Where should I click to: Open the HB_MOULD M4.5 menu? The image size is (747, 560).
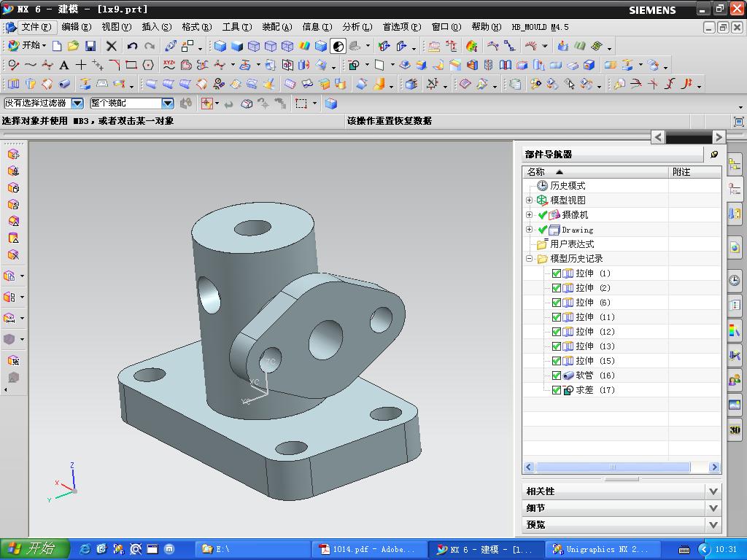[x=541, y=27]
